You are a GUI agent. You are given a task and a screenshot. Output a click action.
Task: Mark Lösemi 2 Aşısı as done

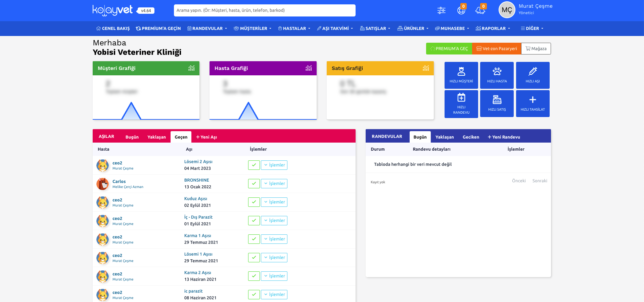point(254,165)
